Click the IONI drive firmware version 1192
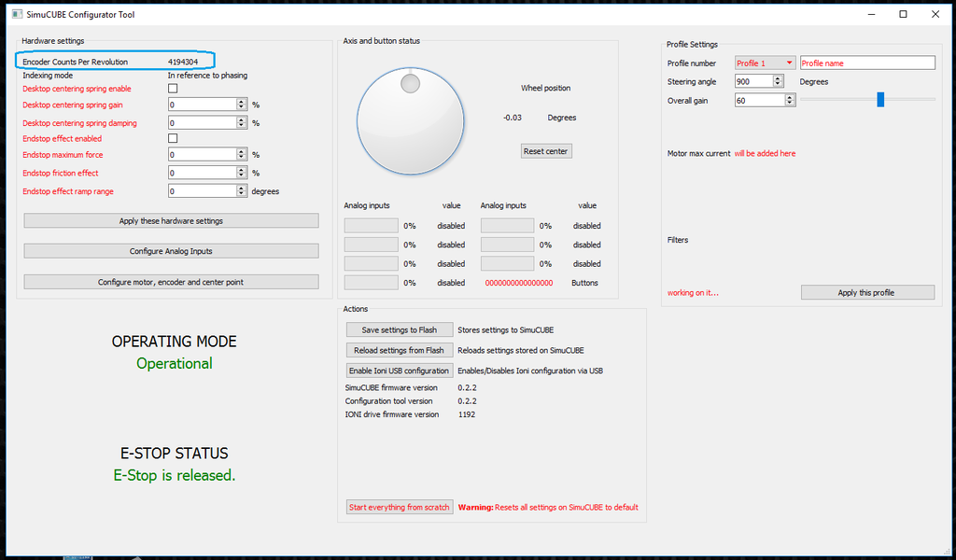The height and width of the screenshot is (560, 956). tap(467, 414)
